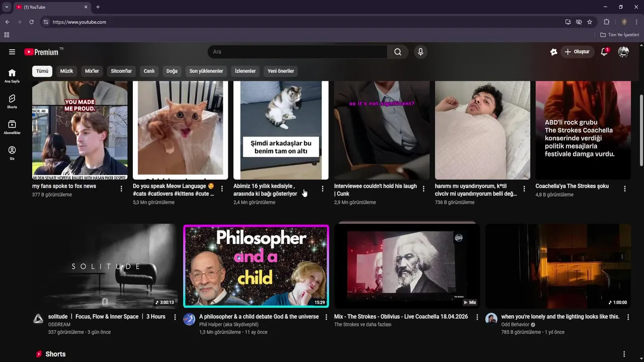Open the account avatar menu
The width and height of the screenshot is (644, 362).
tap(623, 52)
